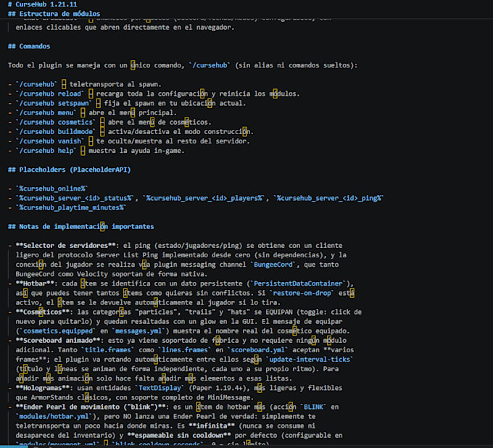Viewport: 493px width, 448px height.
Task: Click the `modules/hotbar.yml` inline code
Action: pos(54,416)
